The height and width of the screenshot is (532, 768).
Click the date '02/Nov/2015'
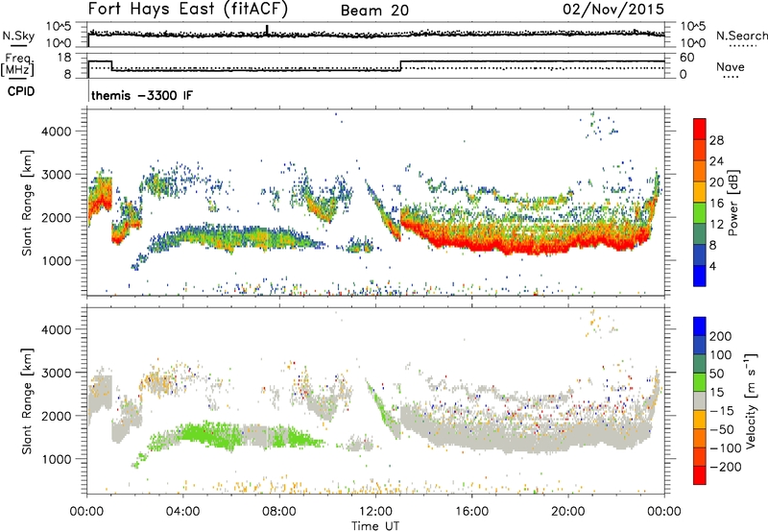613,9
